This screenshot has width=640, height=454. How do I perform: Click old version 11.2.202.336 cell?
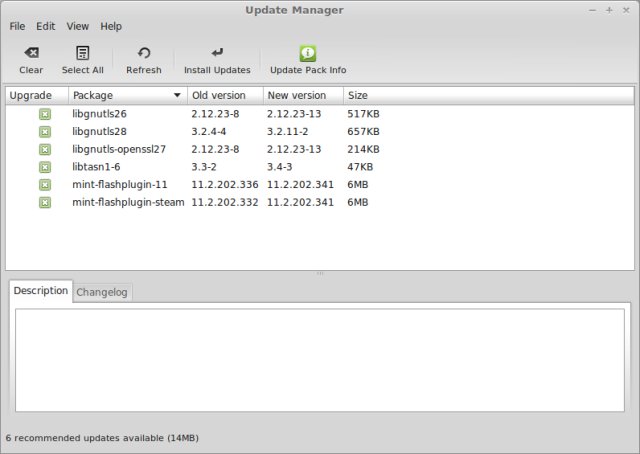224,185
